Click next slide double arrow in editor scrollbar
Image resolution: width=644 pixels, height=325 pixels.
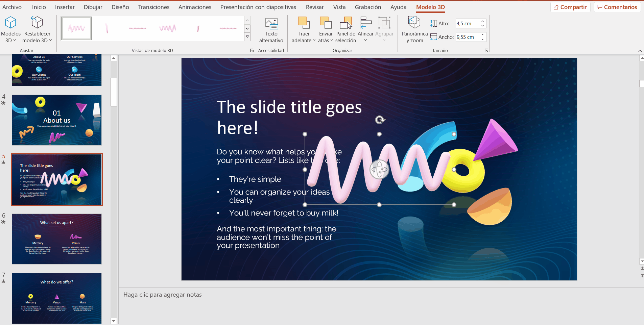point(642,276)
